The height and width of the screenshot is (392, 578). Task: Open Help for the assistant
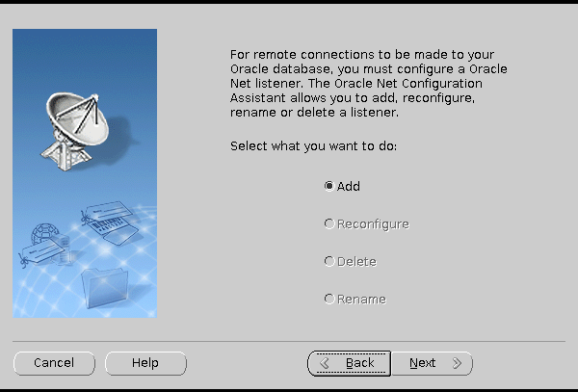(x=145, y=363)
